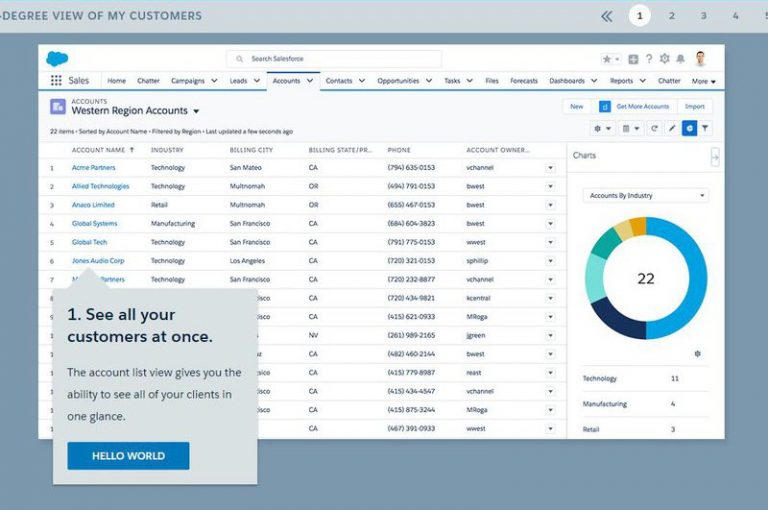Click the New account button
This screenshot has height=510, width=768.
click(576, 106)
